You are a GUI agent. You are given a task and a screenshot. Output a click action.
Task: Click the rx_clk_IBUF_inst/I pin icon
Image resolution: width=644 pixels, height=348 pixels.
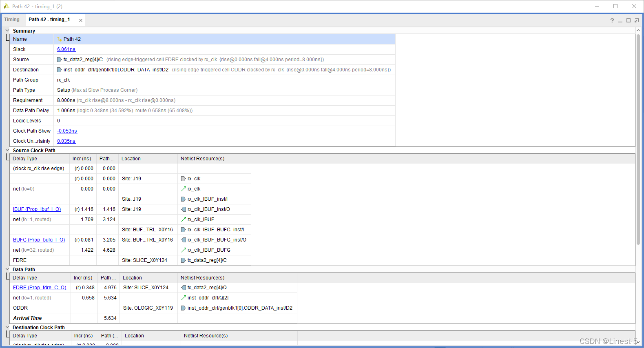[184, 199]
